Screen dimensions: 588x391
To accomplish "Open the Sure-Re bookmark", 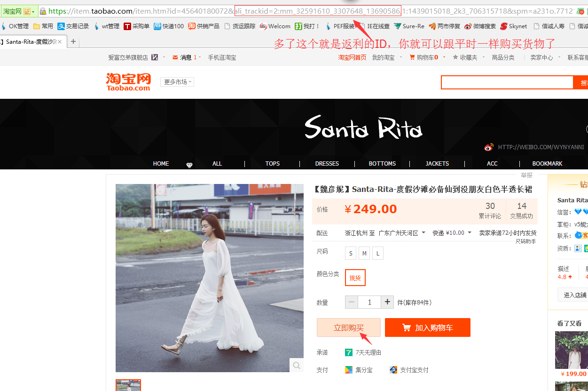I will (409, 26).
